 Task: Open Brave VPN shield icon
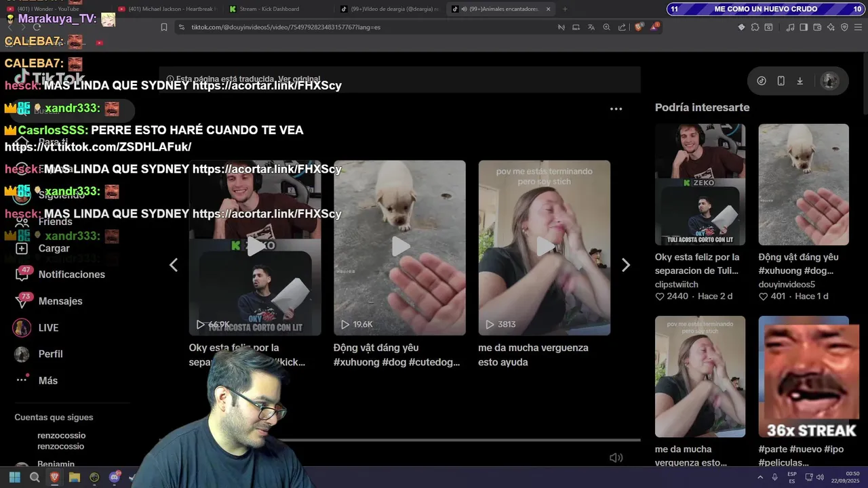tap(844, 27)
